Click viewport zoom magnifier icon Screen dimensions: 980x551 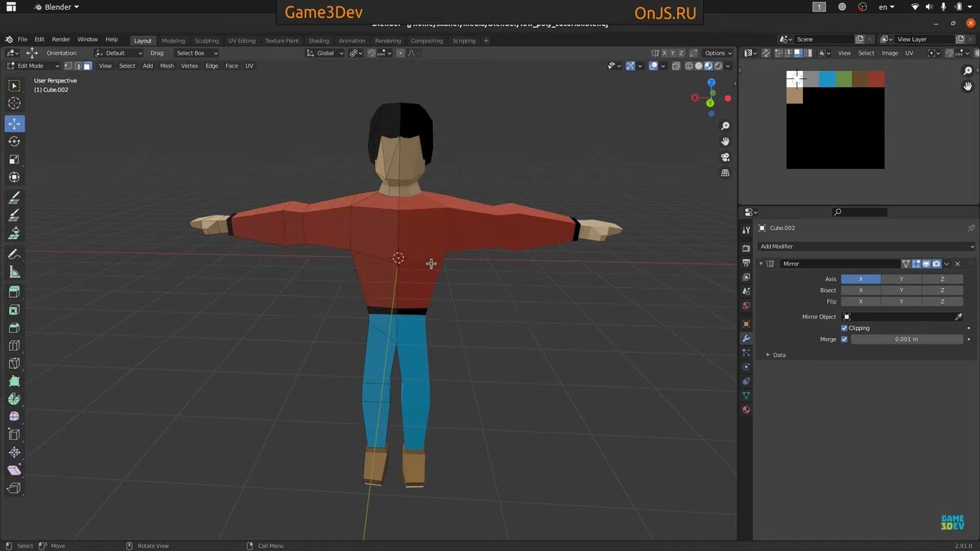pyautogui.click(x=725, y=127)
